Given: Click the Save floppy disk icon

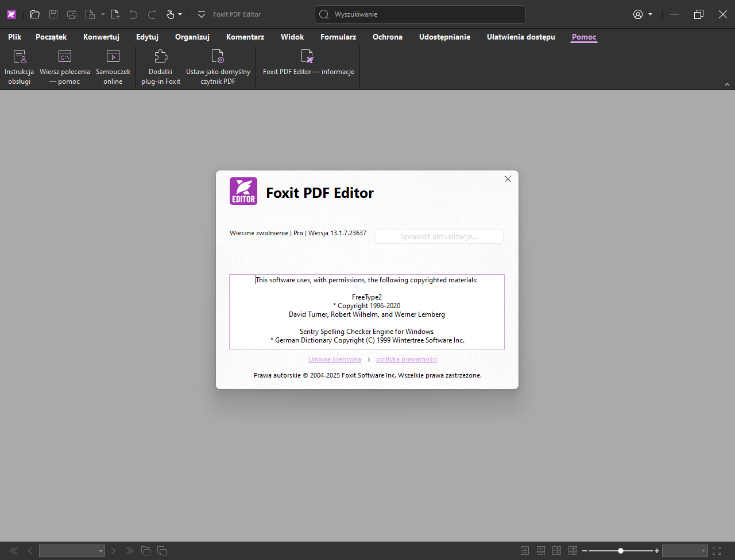Looking at the screenshot, I should coord(53,14).
